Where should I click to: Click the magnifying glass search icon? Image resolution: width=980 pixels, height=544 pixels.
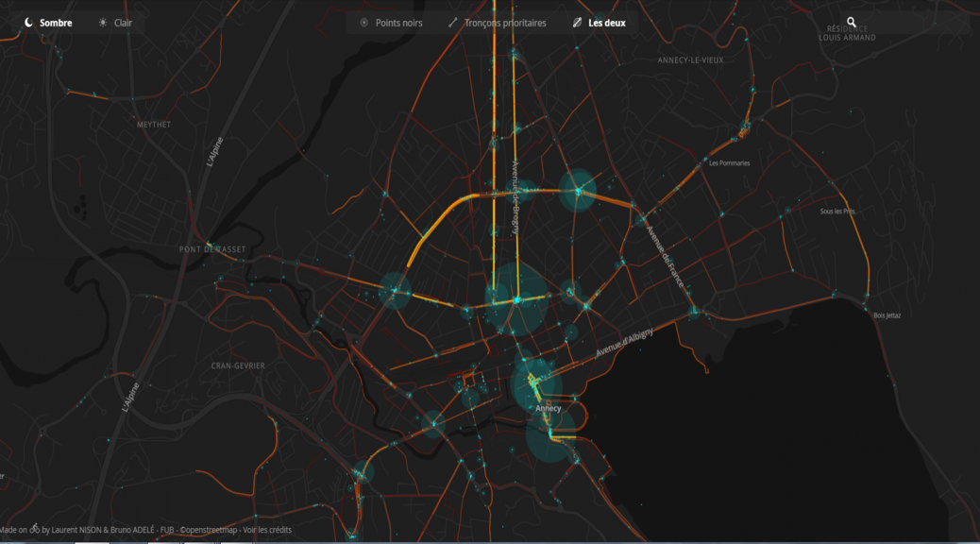pyautogui.click(x=852, y=22)
